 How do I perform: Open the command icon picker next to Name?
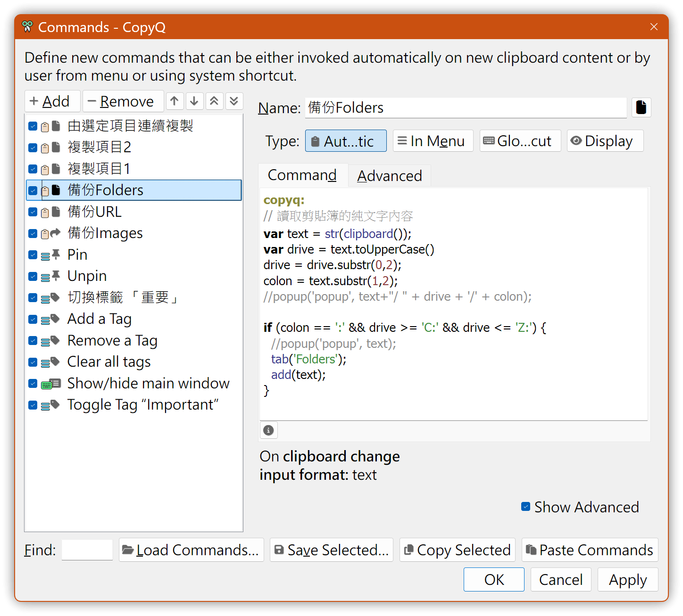click(x=641, y=107)
